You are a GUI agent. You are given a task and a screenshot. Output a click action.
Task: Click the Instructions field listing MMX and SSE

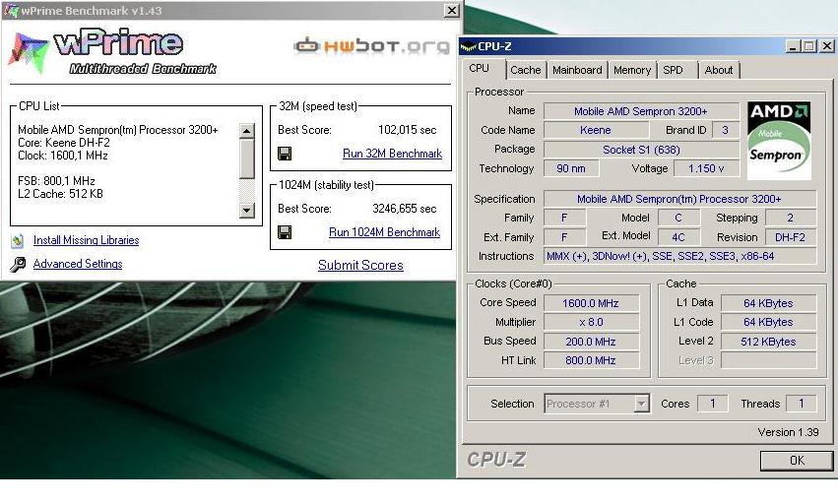click(679, 256)
